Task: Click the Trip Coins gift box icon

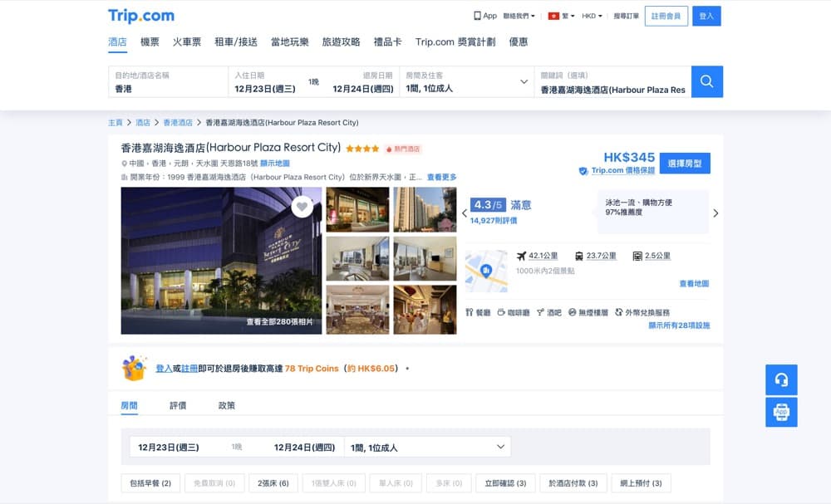Action: [x=134, y=368]
